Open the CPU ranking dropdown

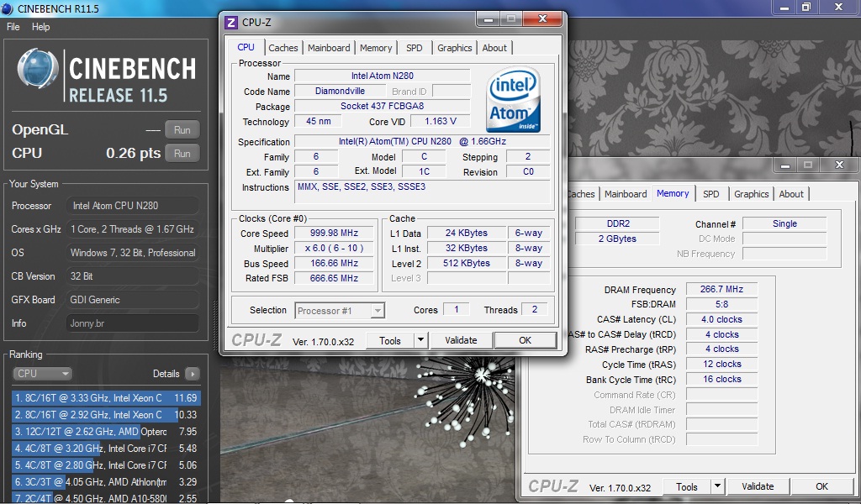(42, 374)
